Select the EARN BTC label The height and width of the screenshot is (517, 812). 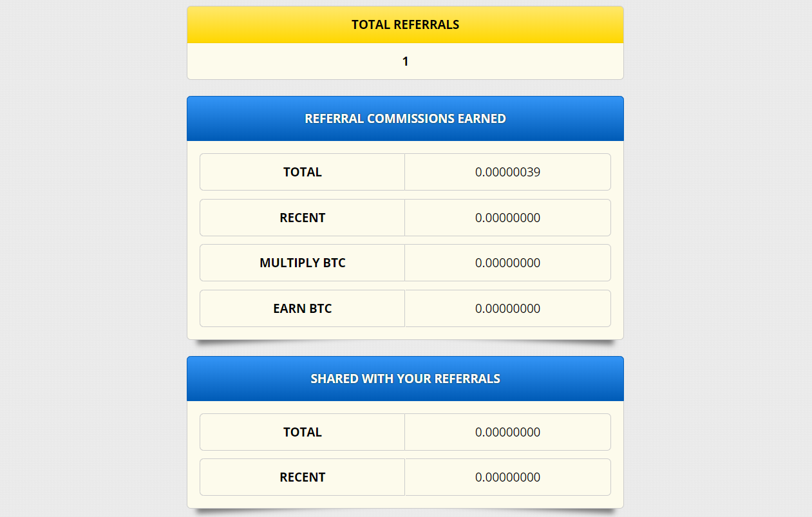click(x=302, y=308)
